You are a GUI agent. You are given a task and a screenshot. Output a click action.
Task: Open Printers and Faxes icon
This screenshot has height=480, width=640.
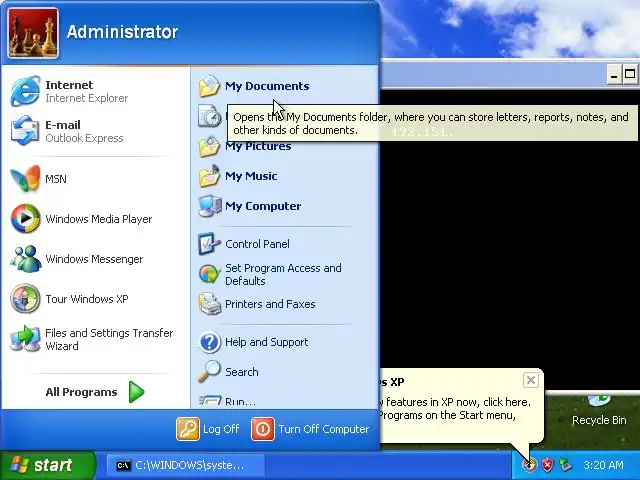coord(210,304)
